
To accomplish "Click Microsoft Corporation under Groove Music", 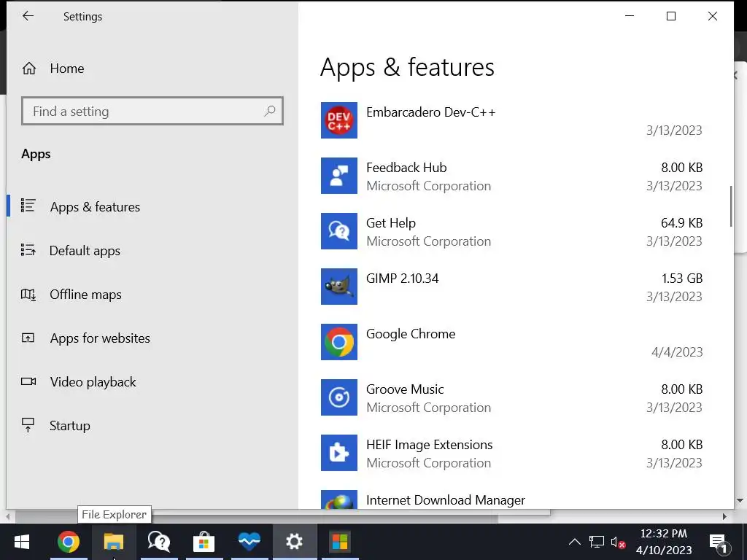I will [x=428, y=408].
